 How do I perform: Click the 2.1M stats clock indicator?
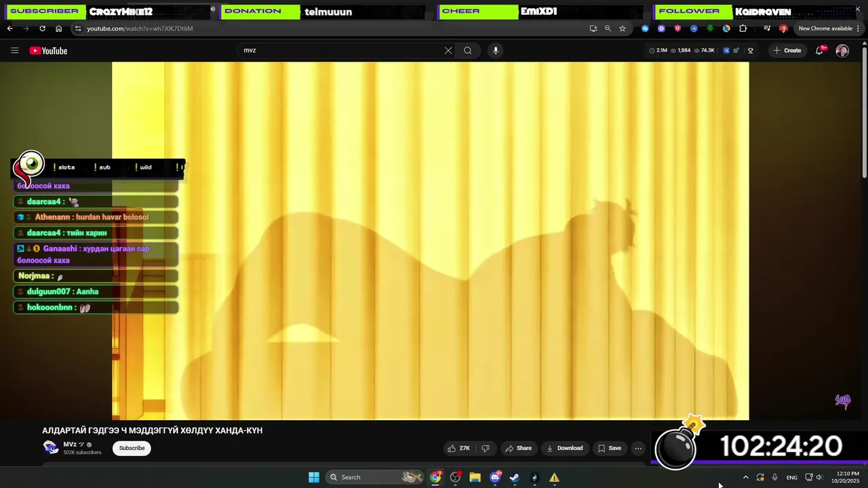(x=658, y=50)
